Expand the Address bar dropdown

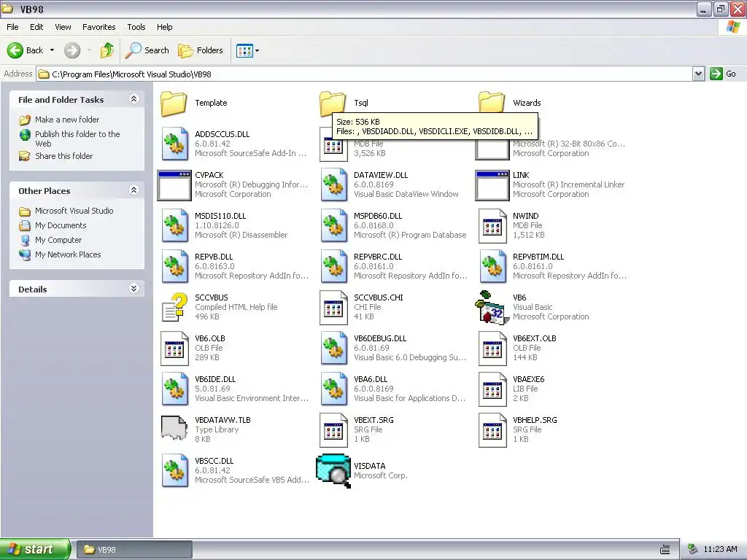click(698, 74)
